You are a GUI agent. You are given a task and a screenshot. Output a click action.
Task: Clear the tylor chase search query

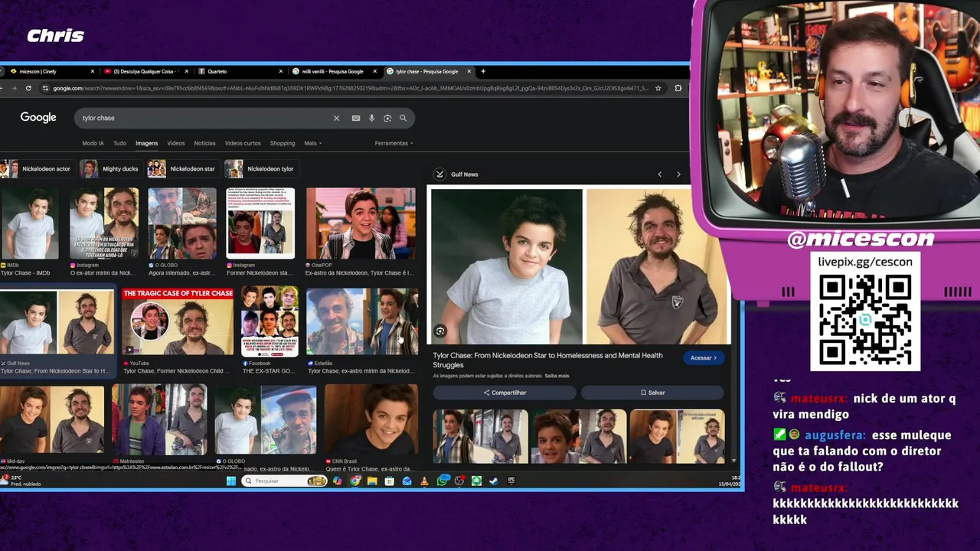tap(336, 118)
